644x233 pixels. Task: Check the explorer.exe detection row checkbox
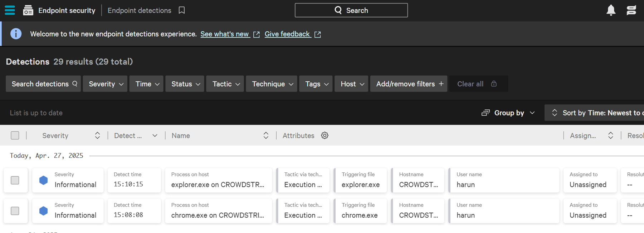[15, 180]
